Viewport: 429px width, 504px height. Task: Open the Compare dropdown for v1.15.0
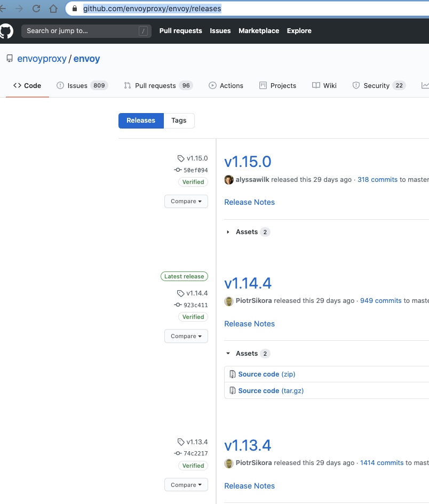(x=186, y=201)
